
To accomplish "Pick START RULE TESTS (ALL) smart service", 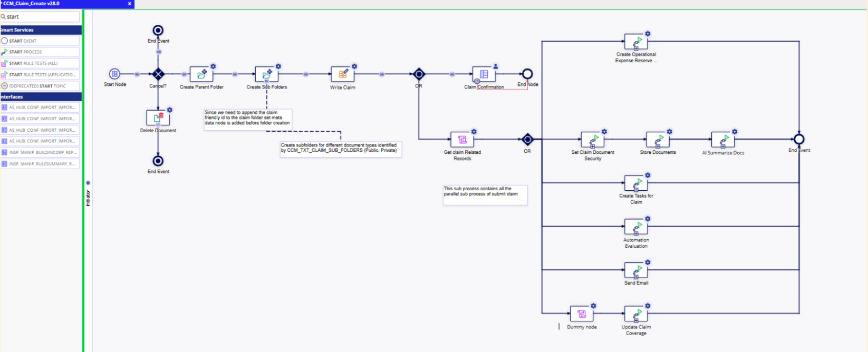I will pyautogui.click(x=40, y=63).
